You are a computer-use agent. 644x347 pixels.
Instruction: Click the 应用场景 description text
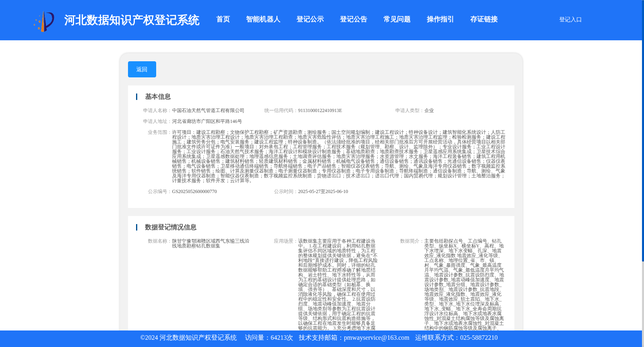338,285
